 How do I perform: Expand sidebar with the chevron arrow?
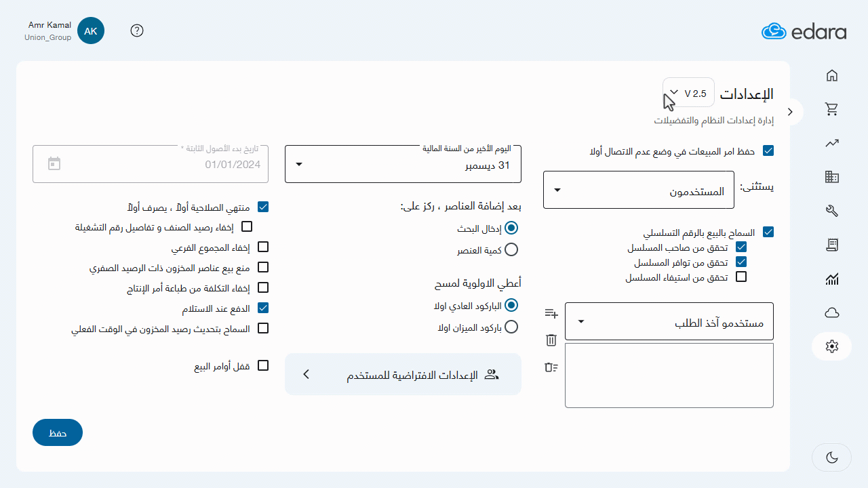(x=789, y=111)
